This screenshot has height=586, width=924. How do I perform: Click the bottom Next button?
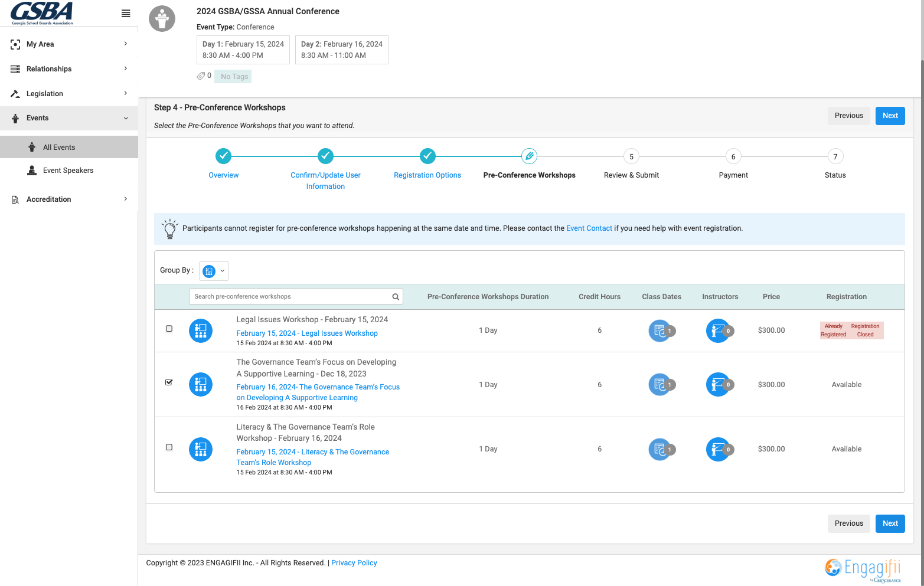click(x=890, y=523)
